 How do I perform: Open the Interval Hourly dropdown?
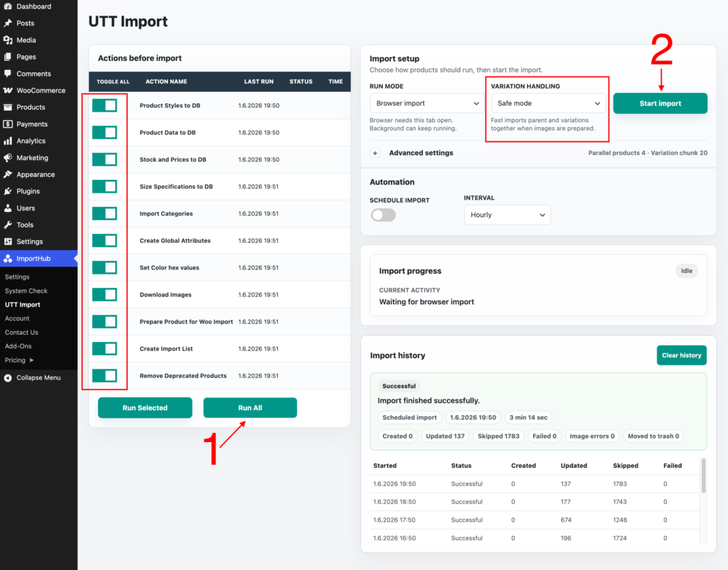click(508, 215)
